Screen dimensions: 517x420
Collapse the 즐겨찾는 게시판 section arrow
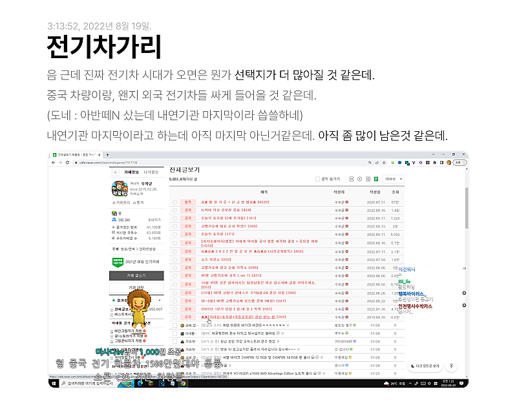pos(160,300)
